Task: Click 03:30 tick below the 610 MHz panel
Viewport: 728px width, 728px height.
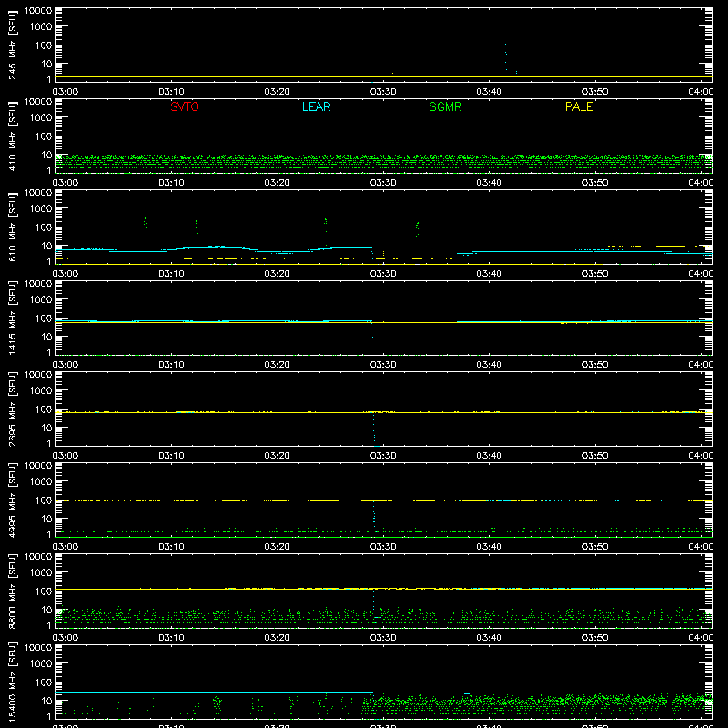Action: click(x=383, y=274)
